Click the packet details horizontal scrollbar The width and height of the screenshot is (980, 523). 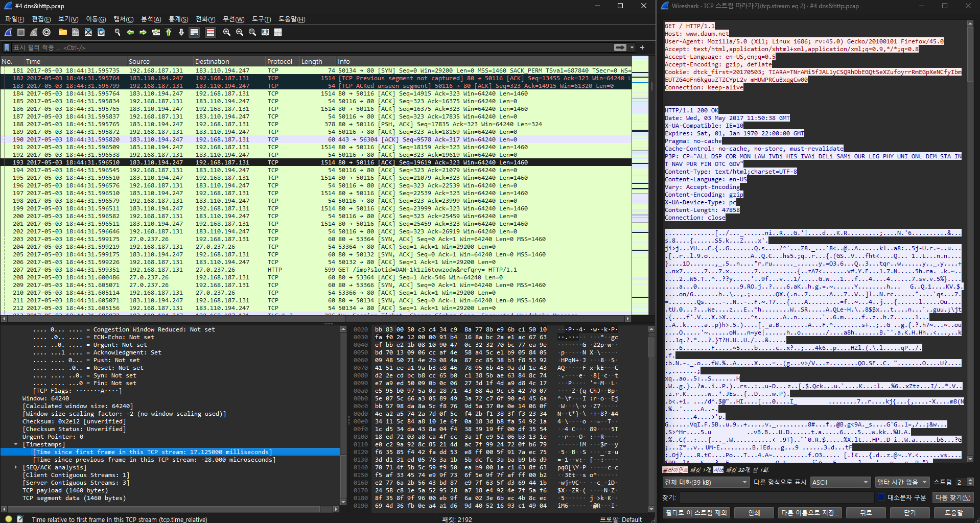(x=169, y=509)
